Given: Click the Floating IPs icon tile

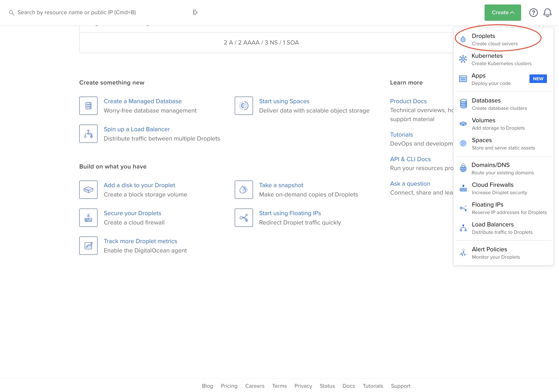Looking at the screenshot, I should pyautogui.click(x=244, y=218).
